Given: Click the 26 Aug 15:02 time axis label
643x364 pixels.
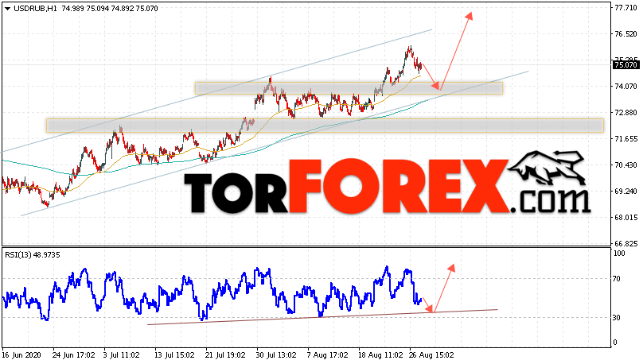Looking at the screenshot, I should coord(431,354).
